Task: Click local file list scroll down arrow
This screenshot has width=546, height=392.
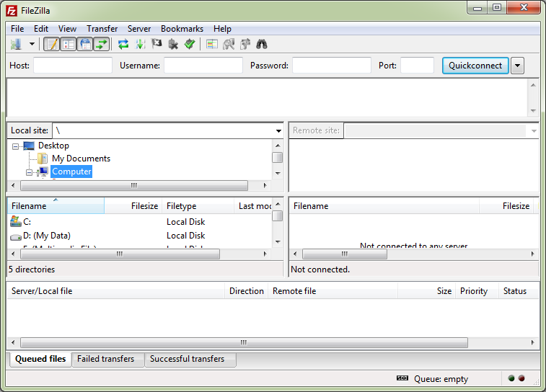Action: tap(278, 241)
